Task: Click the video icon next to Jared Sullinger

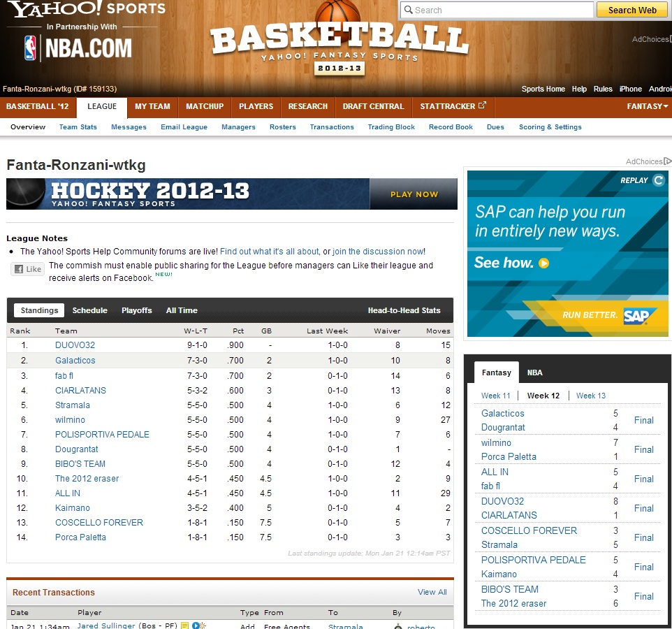Action: pos(196,626)
